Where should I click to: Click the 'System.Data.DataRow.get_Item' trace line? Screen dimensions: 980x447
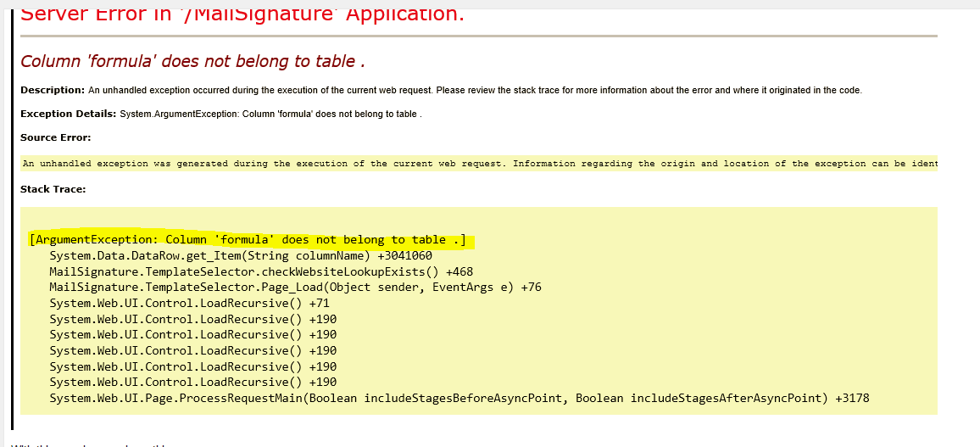coord(241,255)
